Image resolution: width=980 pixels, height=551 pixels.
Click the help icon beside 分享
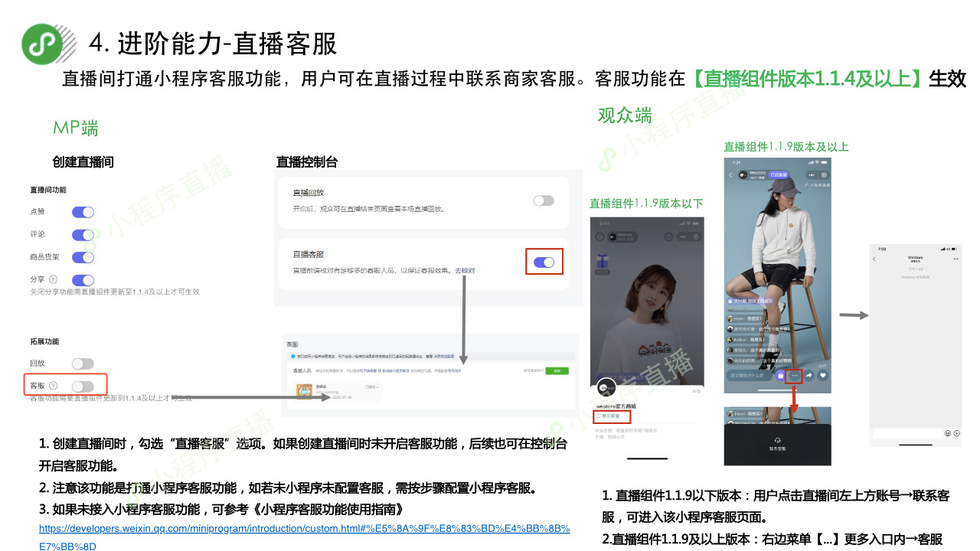(54, 280)
